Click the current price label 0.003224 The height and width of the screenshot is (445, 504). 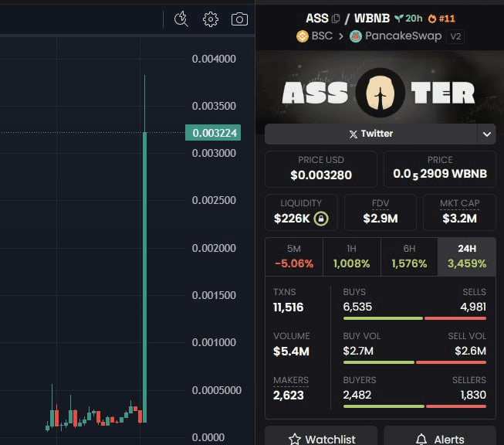pyautogui.click(x=213, y=133)
